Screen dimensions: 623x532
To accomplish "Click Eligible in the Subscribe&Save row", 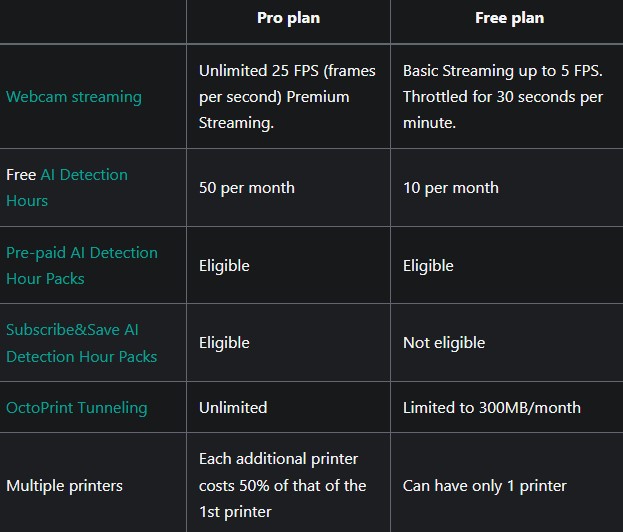I will 224,343.
